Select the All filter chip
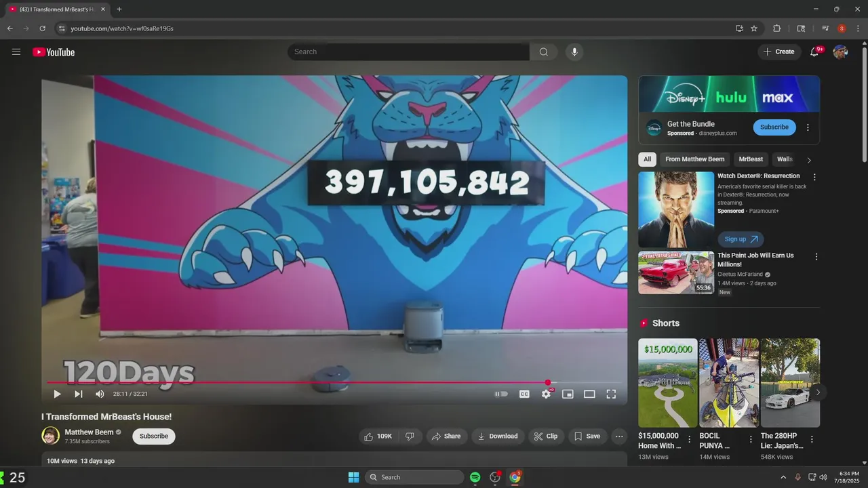 (647, 159)
